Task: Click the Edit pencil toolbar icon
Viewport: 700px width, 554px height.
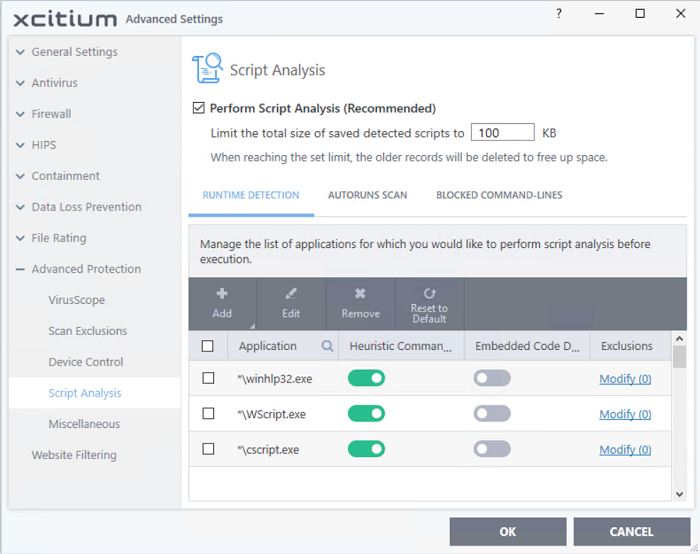Action: pyautogui.click(x=291, y=294)
